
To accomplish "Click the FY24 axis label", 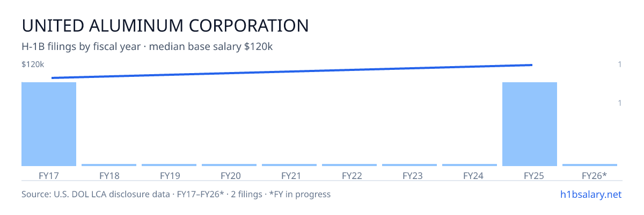I will [x=470, y=176].
